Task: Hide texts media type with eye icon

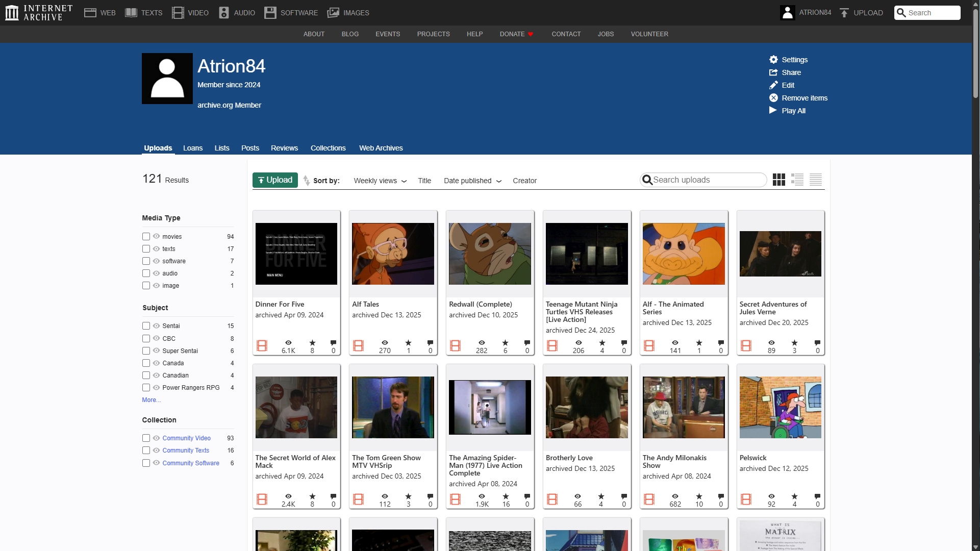Action: (x=156, y=248)
